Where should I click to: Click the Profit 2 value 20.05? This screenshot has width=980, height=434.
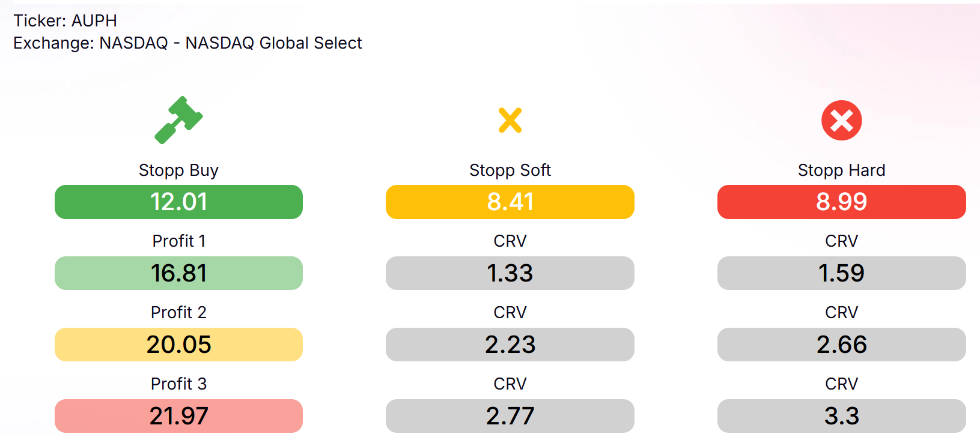[x=178, y=345]
